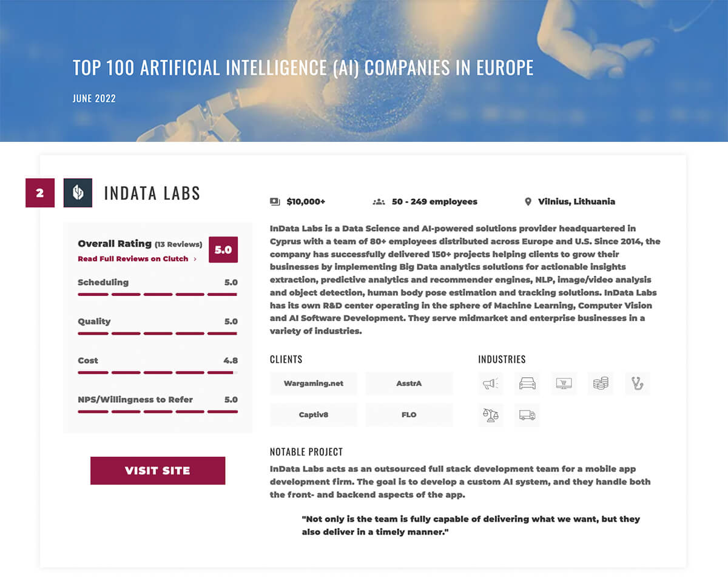Click the financial services coins icon
728x578 pixels.
click(x=601, y=383)
